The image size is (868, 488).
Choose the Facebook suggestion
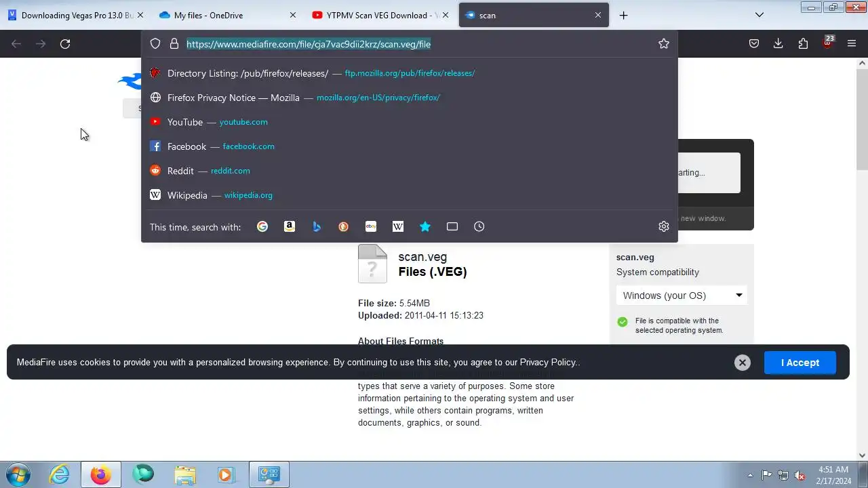410,146
